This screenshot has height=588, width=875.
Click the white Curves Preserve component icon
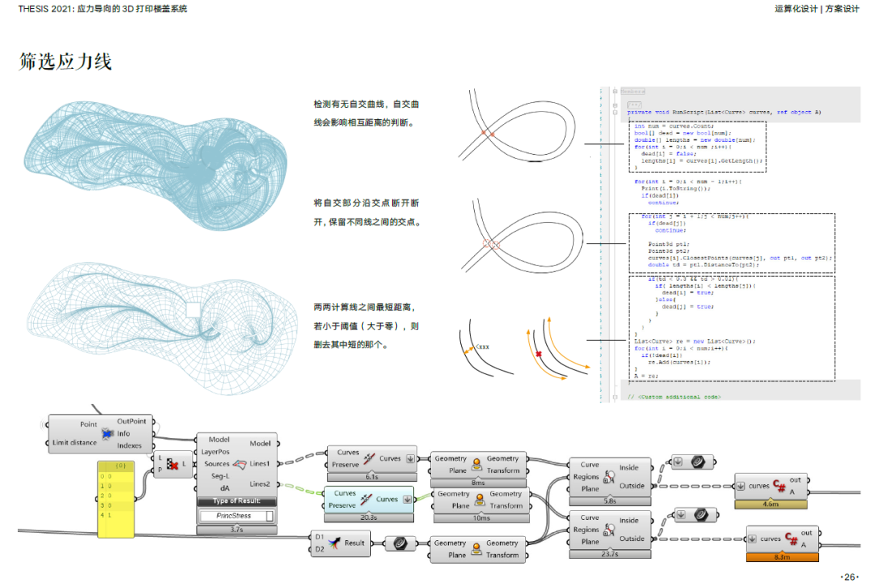[370, 459]
